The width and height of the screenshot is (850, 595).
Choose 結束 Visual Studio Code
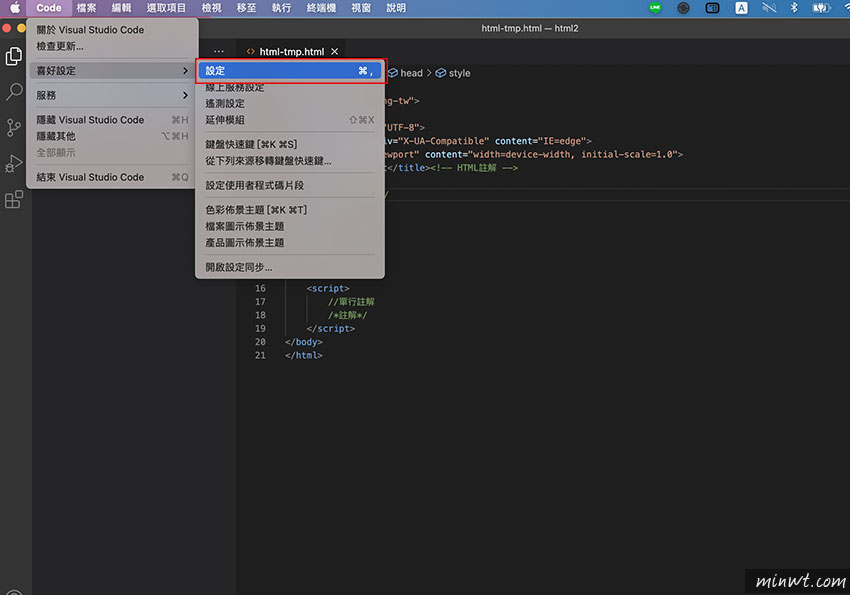pos(112,177)
